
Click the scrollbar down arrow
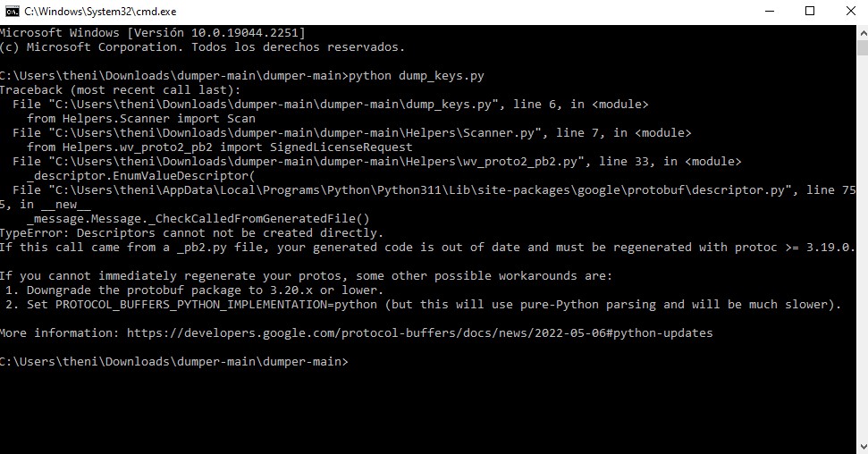(x=860, y=445)
